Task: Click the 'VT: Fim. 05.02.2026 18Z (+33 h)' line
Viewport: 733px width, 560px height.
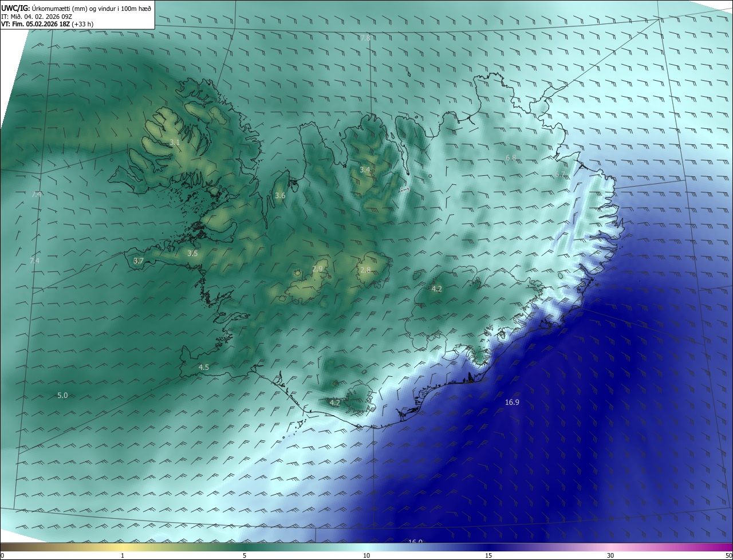Action: click(48, 24)
